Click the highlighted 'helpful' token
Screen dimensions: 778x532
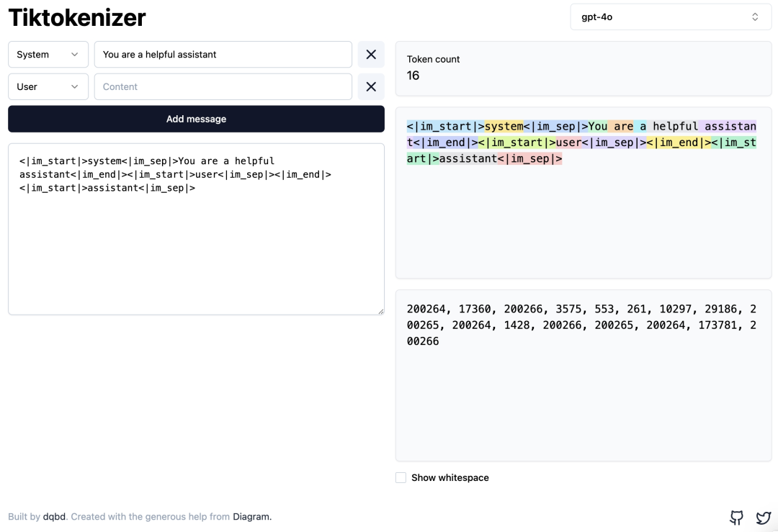tap(672, 127)
